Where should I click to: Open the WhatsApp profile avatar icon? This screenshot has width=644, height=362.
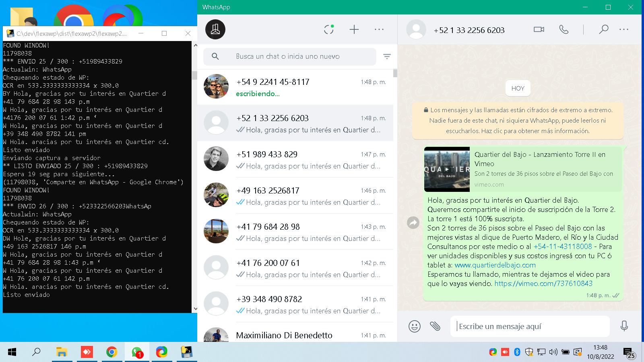(x=215, y=29)
